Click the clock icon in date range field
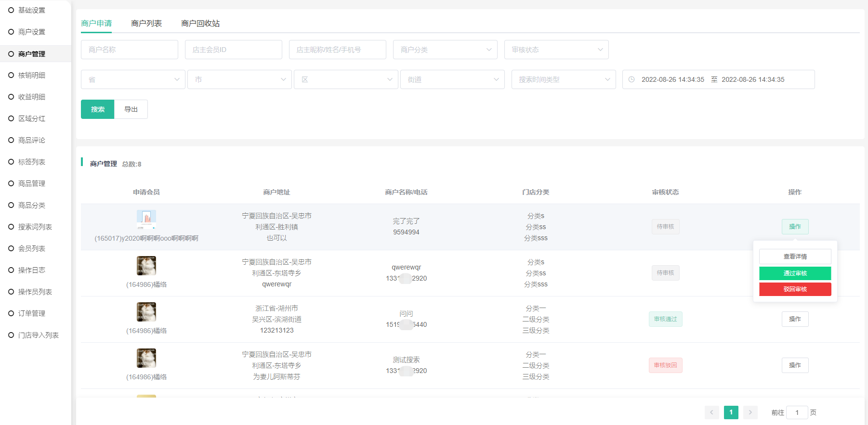The height and width of the screenshot is (425, 868). 631,79
